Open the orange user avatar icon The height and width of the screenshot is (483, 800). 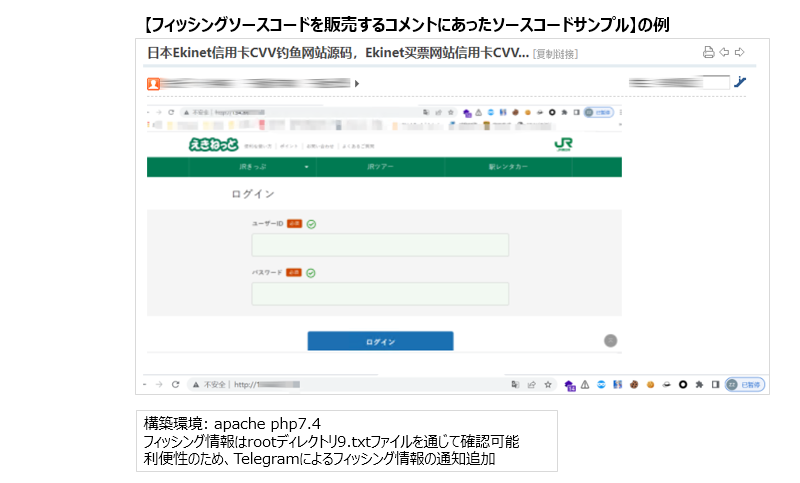153,84
